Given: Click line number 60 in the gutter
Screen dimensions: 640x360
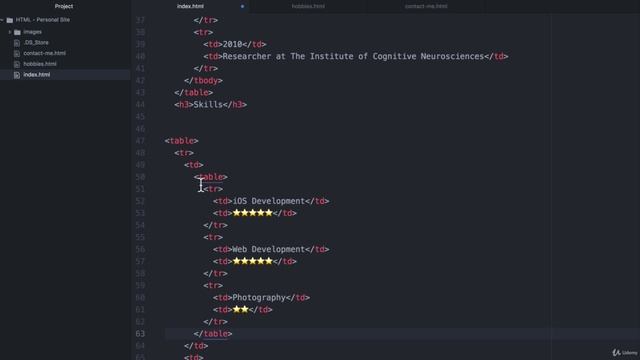Looking at the screenshot, I should tap(140, 298).
